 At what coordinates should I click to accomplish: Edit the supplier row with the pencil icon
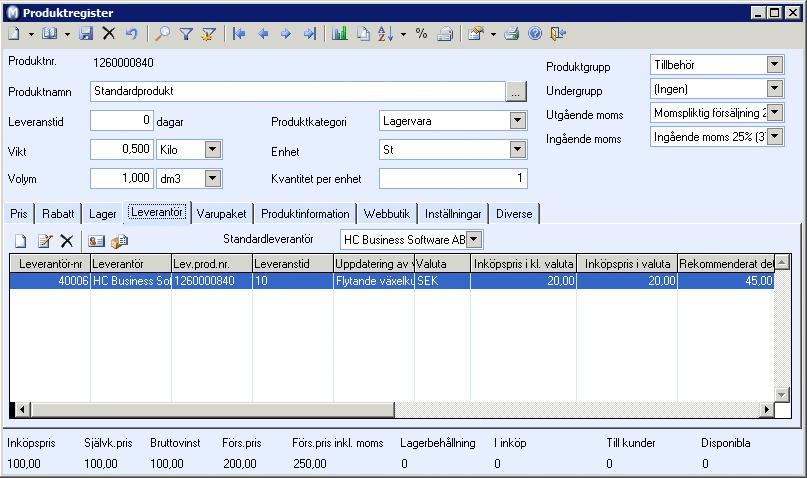45,241
